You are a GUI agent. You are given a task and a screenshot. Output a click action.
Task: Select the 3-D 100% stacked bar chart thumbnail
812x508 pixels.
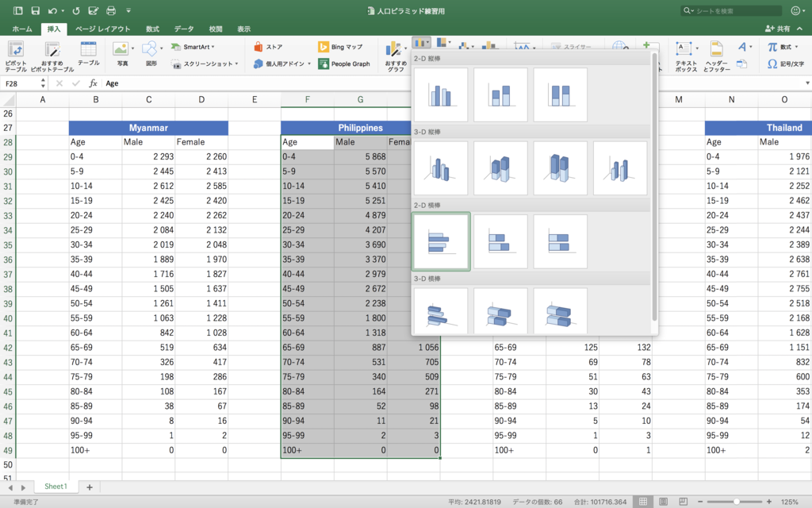561,311
